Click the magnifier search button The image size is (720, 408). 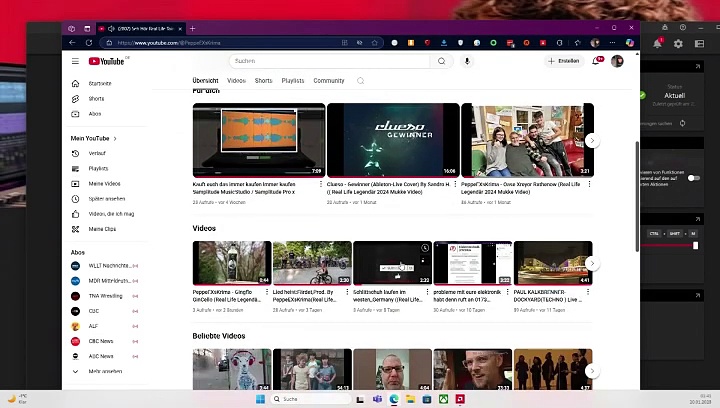pos(441,61)
